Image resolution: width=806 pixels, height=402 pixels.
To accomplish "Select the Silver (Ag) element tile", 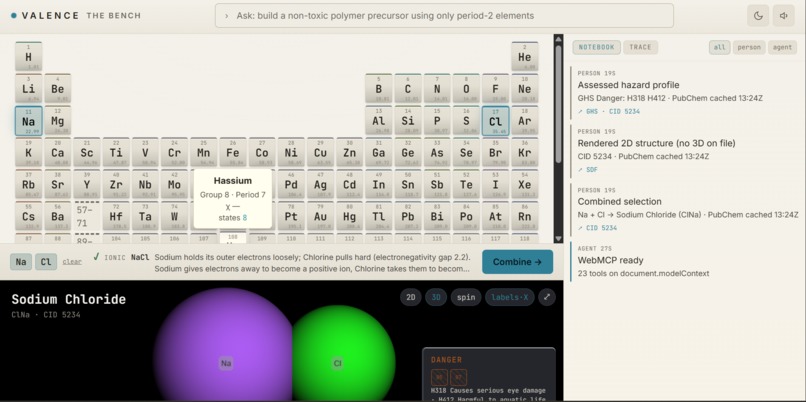I will (320, 184).
